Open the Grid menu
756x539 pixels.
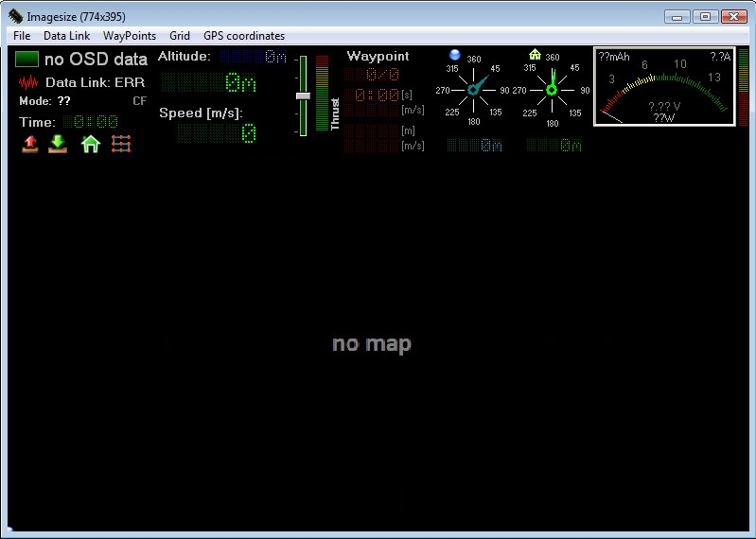click(x=180, y=36)
